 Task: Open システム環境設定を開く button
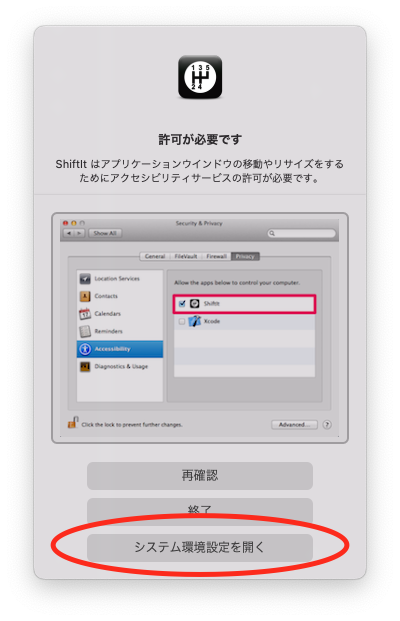(200, 547)
